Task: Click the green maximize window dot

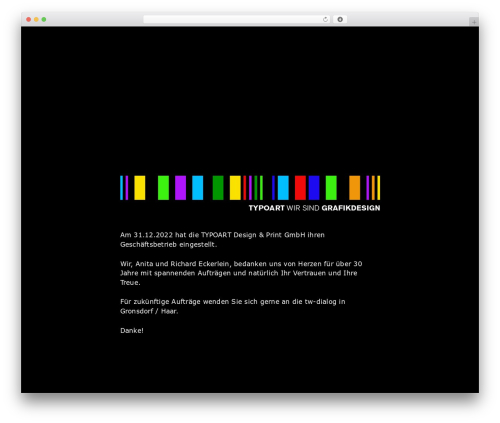Action: pyautogui.click(x=44, y=20)
